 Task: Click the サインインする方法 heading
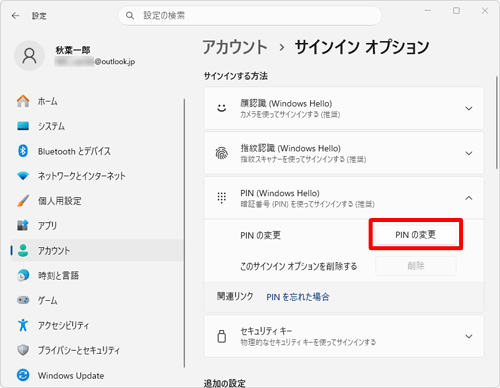pyautogui.click(x=236, y=76)
